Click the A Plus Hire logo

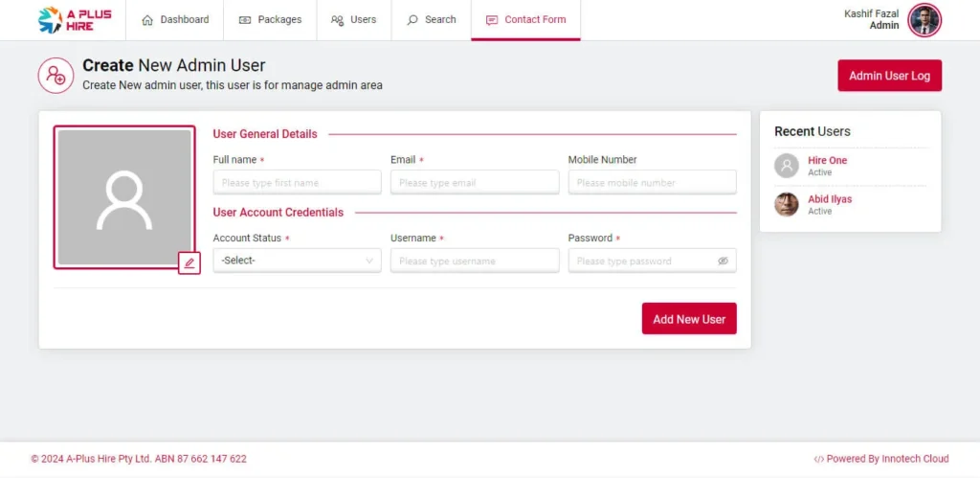pyautogui.click(x=75, y=20)
